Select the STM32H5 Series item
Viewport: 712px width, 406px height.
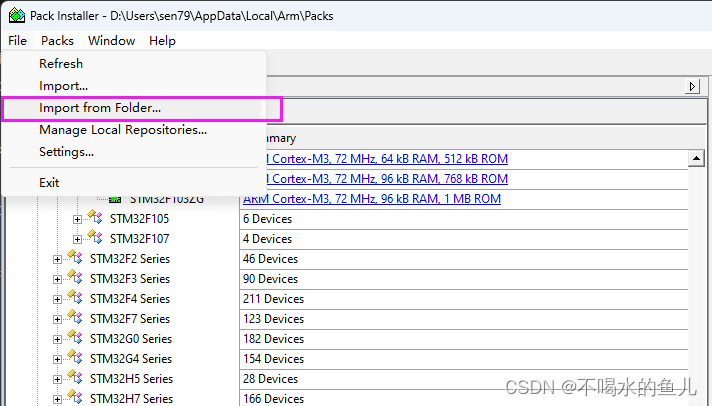[x=131, y=379]
